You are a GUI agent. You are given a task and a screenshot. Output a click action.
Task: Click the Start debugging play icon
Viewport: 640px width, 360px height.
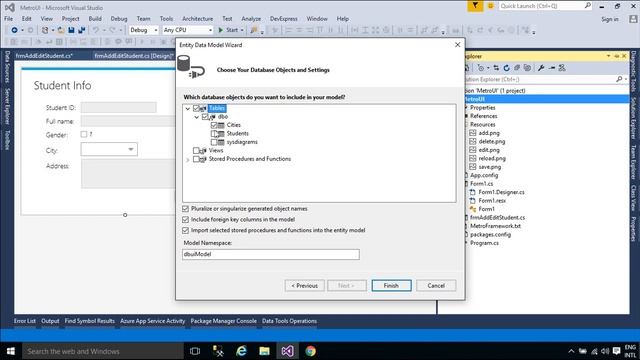[221, 30]
